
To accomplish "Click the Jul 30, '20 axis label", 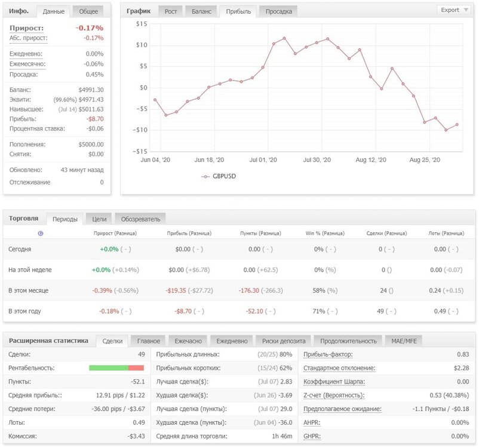I will [317, 160].
